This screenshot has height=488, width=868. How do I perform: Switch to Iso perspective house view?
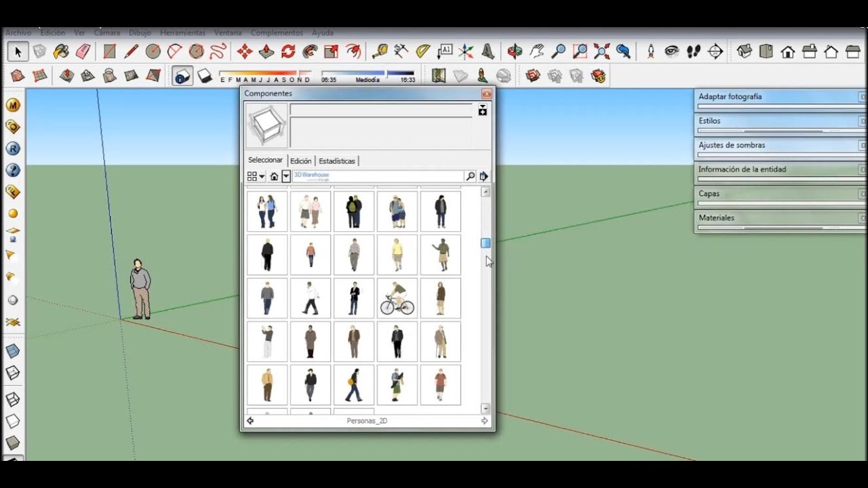(745, 52)
